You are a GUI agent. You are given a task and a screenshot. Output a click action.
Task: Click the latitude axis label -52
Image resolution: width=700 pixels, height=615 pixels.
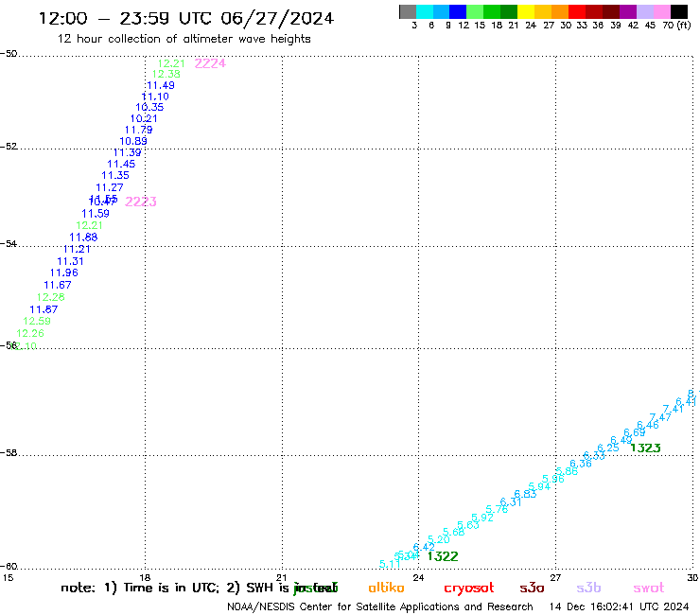tap(9, 147)
